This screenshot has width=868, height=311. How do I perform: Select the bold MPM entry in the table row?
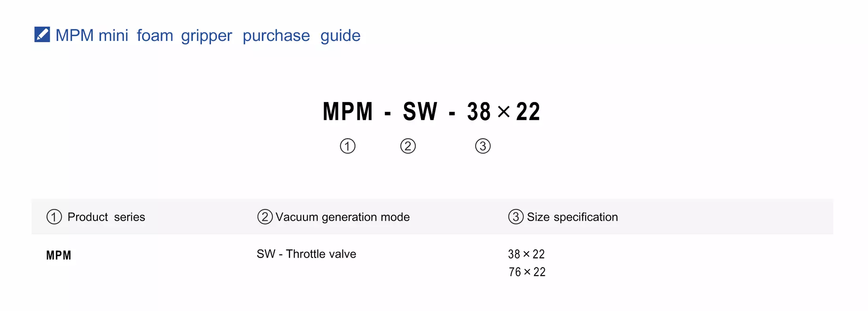pyautogui.click(x=59, y=255)
